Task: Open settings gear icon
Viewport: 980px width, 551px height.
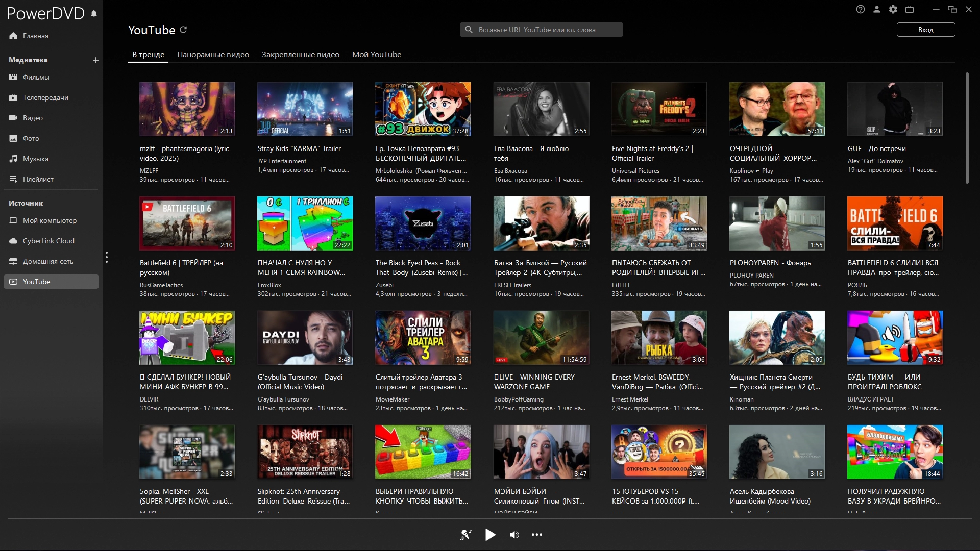Action: [x=893, y=9]
